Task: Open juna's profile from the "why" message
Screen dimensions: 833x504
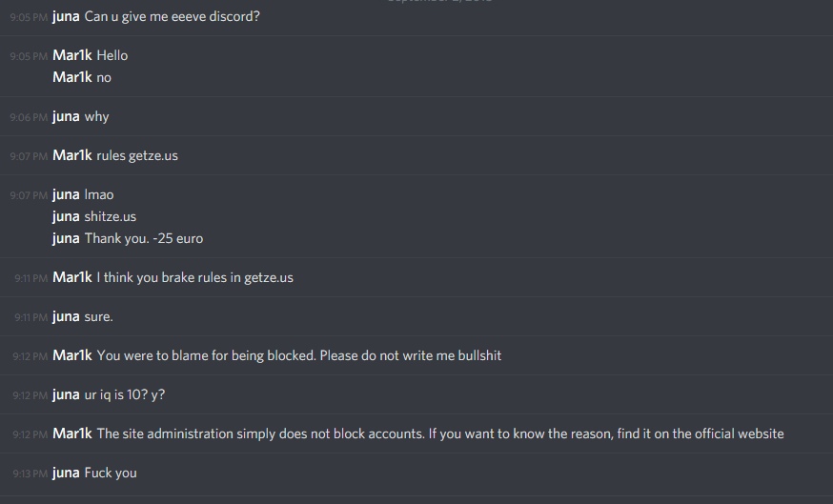Action: coord(66,116)
